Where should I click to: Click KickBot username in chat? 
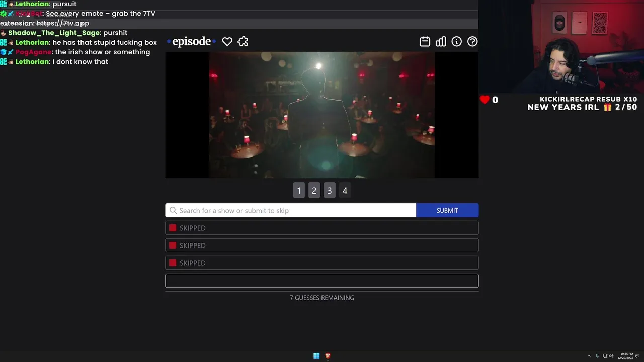pos(28,14)
